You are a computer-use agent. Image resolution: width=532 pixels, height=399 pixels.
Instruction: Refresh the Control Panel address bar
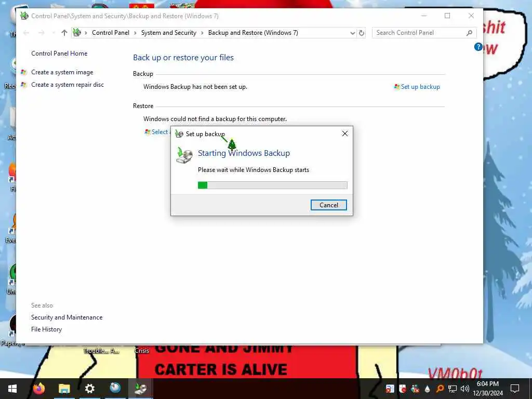coord(362,33)
